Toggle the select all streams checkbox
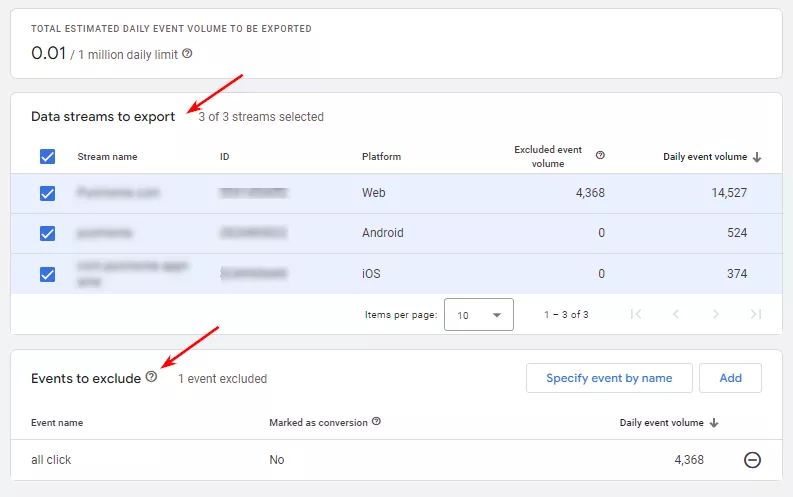The height and width of the screenshot is (497, 793). (x=48, y=157)
